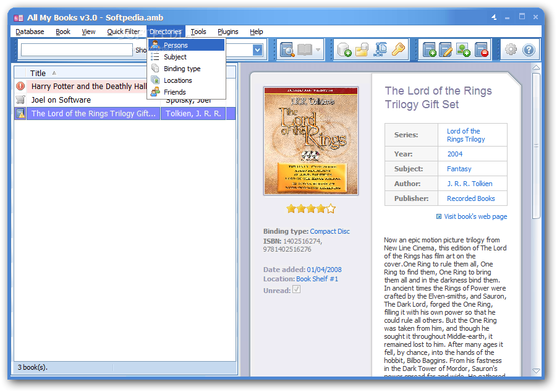Open the Tools menu
This screenshot has width=557, height=392.
198,32
